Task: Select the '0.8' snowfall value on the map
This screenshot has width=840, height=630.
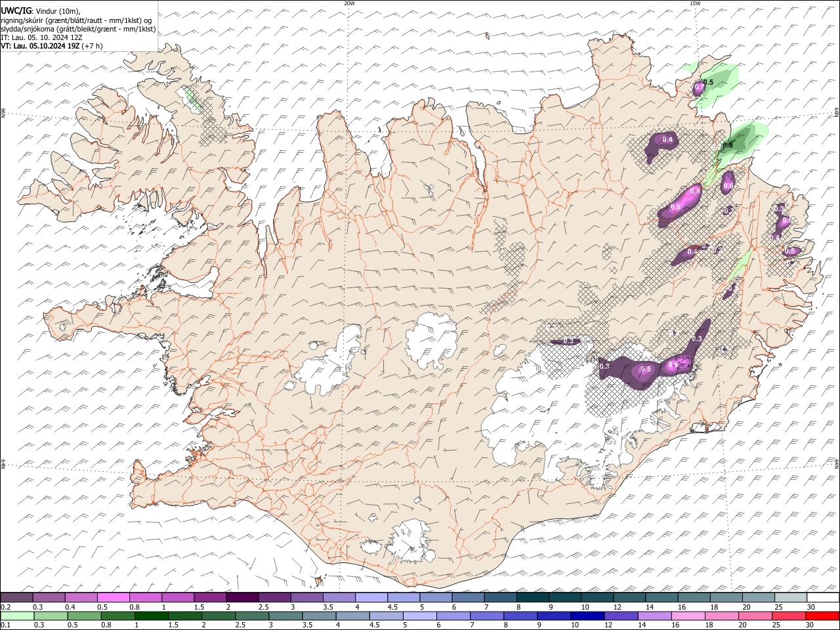Action: (675, 207)
